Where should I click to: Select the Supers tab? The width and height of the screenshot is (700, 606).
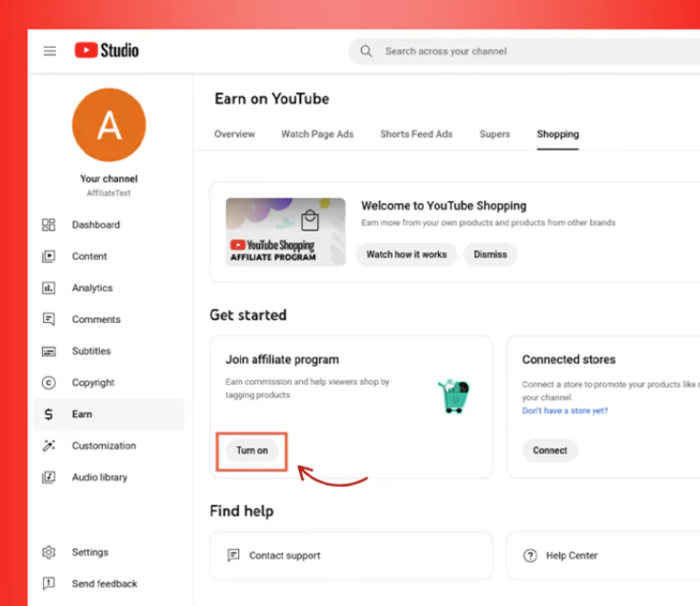coord(494,134)
